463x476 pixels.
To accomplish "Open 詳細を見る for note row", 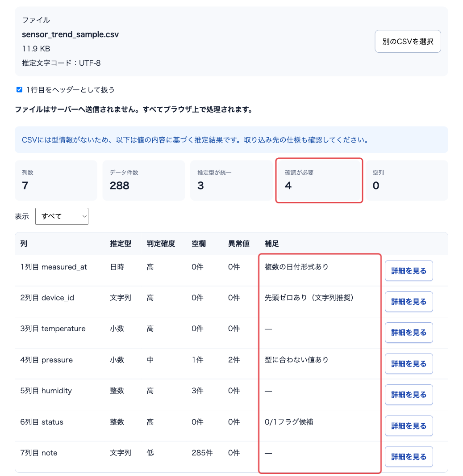I will pos(409,457).
